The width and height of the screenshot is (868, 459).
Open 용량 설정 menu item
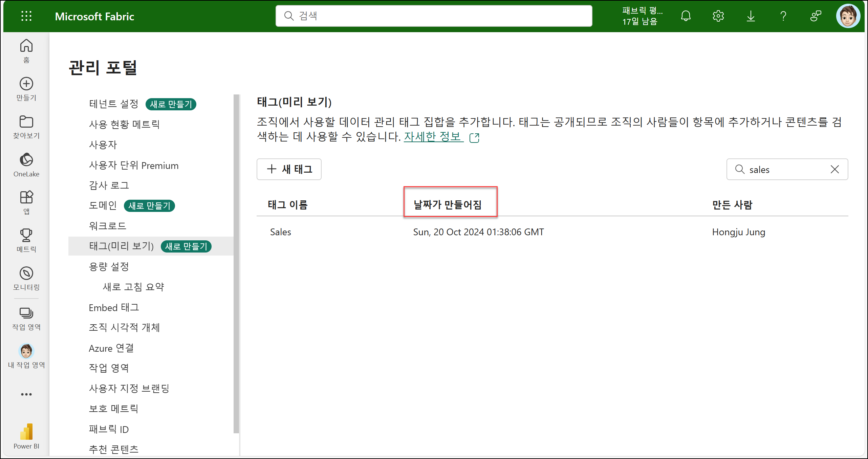coord(109,266)
